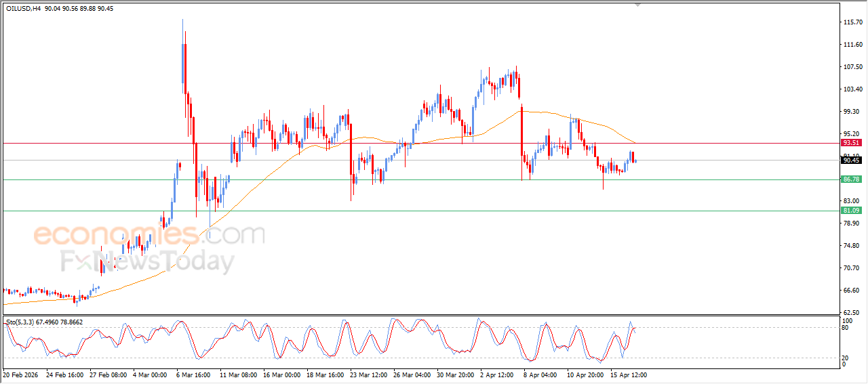868x384 pixels.
Task: Click the 115.70 price scale value
Action: click(852, 22)
